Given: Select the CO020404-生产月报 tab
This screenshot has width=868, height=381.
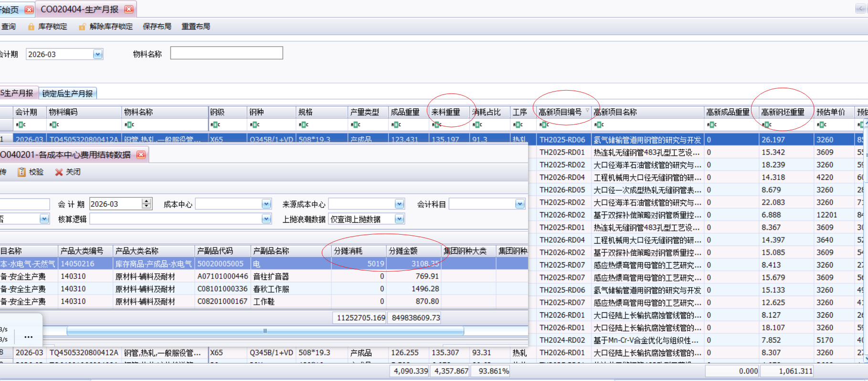Looking at the screenshot, I should (x=79, y=9).
